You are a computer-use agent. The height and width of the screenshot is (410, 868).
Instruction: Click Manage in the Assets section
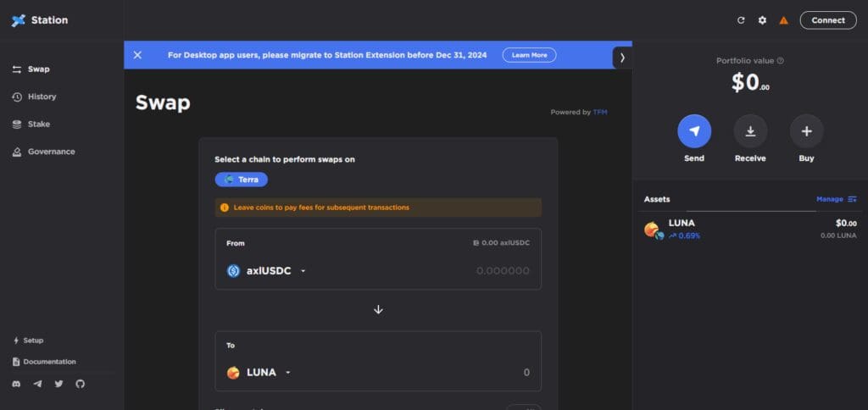click(x=837, y=199)
